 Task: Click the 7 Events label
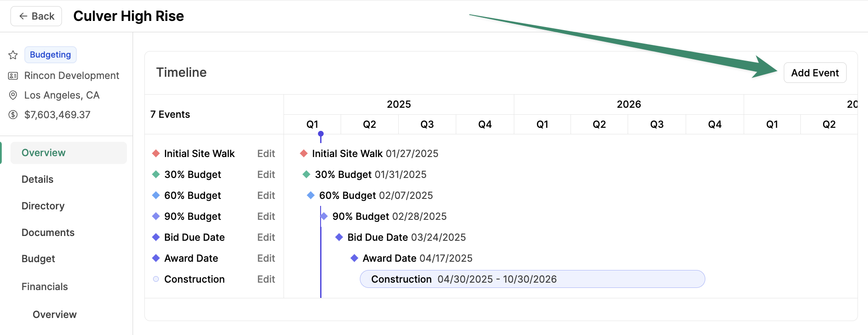pos(170,114)
